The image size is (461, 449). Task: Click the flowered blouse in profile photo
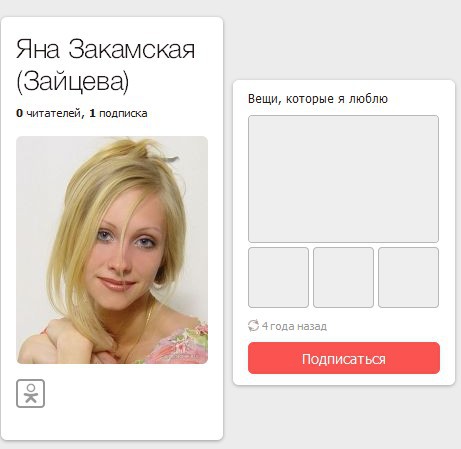click(x=182, y=345)
